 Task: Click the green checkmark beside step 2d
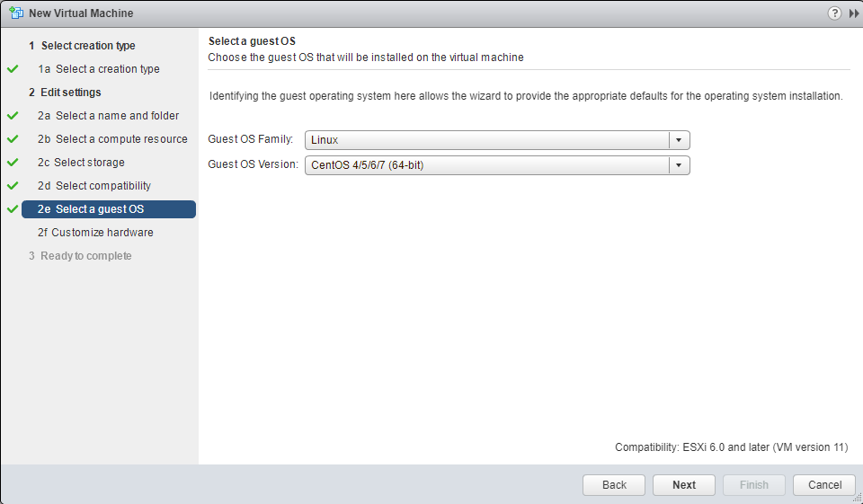13,185
